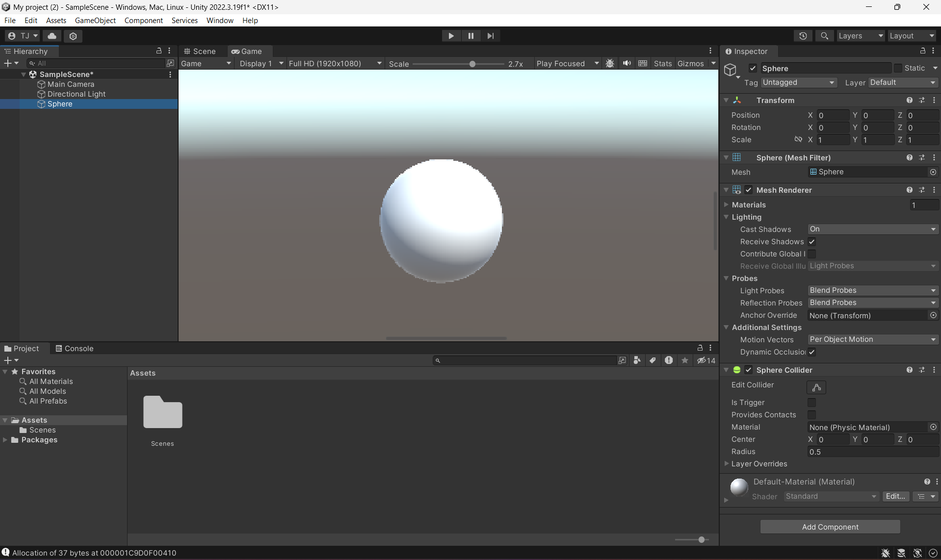Open Light Probes dropdown

pyautogui.click(x=873, y=290)
